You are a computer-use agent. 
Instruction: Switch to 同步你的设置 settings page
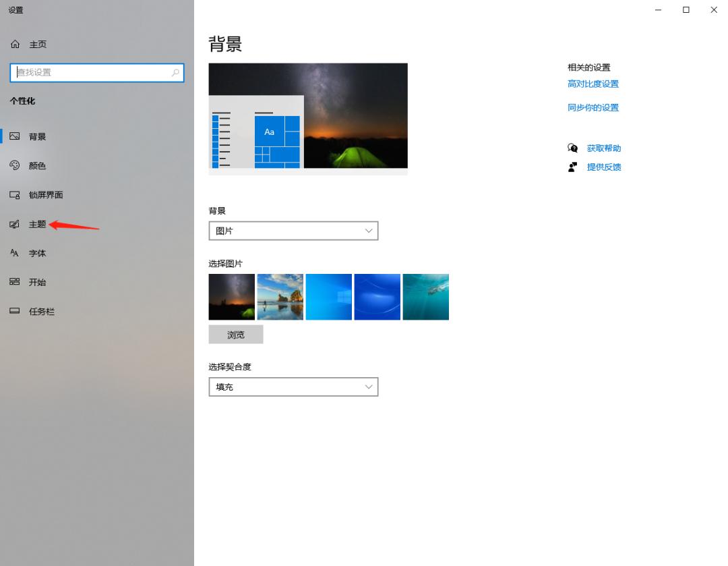pyautogui.click(x=593, y=107)
